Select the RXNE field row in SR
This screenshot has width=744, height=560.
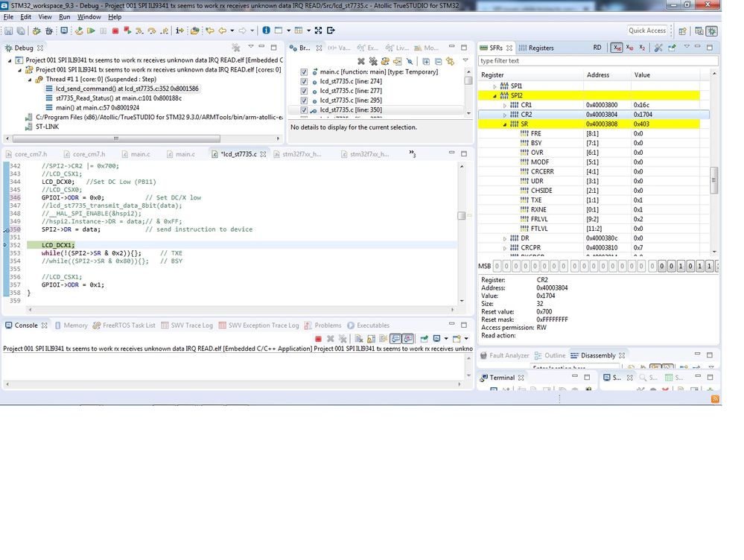[x=588, y=210]
